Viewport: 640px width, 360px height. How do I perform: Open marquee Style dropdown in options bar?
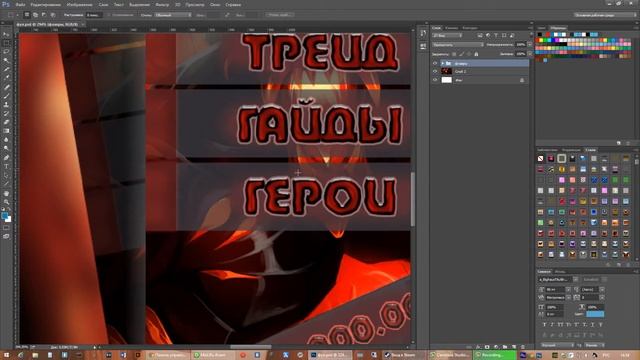click(x=173, y=15)
